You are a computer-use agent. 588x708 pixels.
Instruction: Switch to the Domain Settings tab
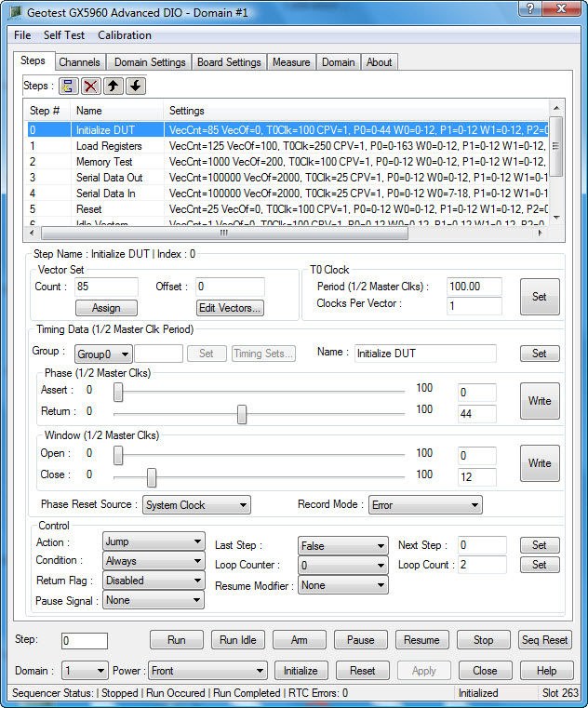point(150,62)
